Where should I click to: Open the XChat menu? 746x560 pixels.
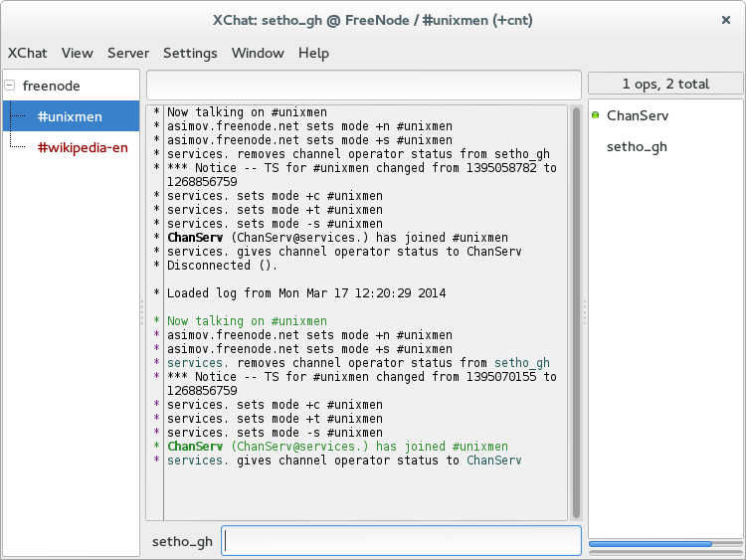pos(27,53)
